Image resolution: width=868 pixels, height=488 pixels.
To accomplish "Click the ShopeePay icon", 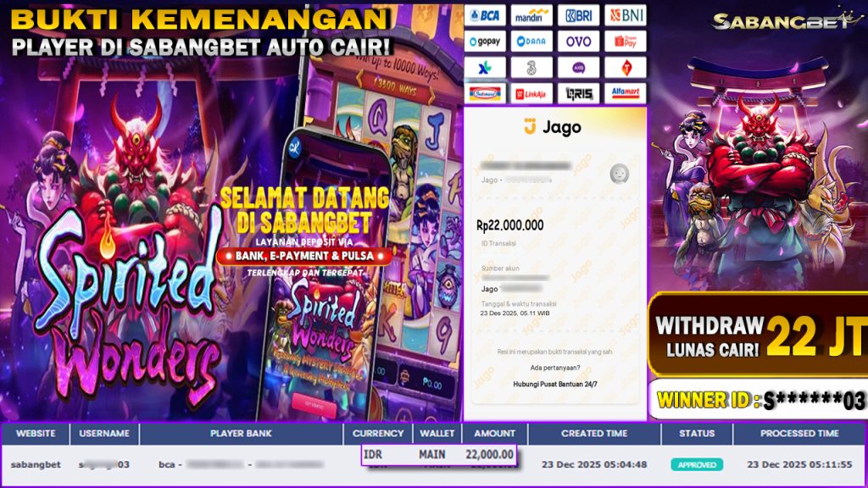I will tap(626, 42).
